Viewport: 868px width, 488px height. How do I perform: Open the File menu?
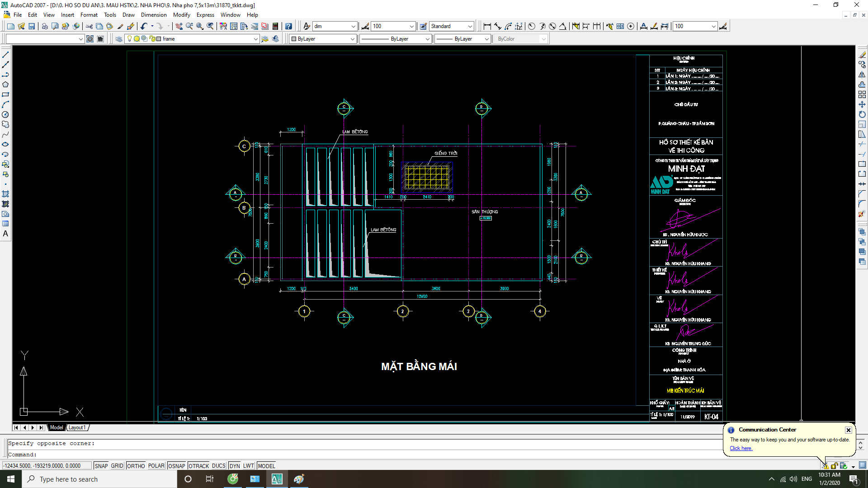pos(18,15)
